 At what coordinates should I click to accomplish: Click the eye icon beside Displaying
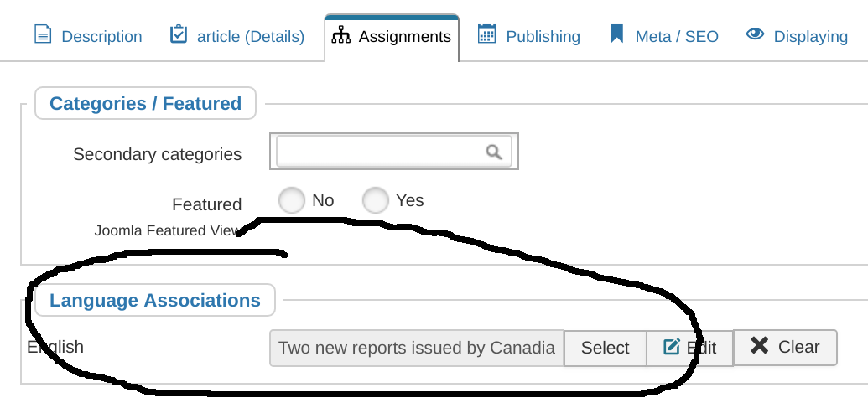click(755, 34)
